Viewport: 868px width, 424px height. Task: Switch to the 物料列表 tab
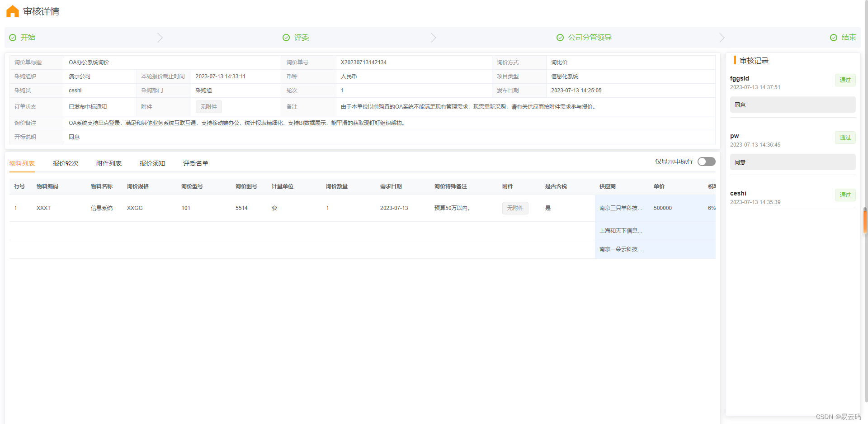[x=22, y=163]
